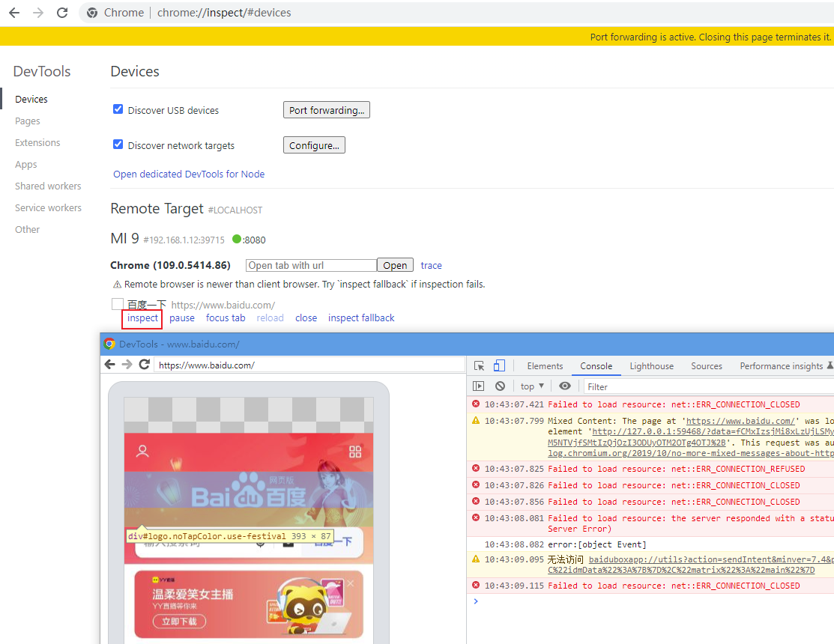
Task: Click the pause link for Baidu page
Action: [x=182, y=318]
